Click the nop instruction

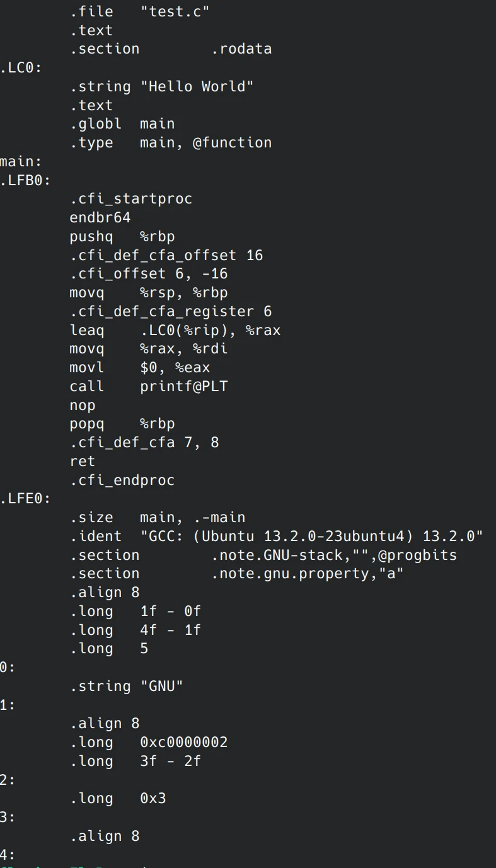pos(83,405)
